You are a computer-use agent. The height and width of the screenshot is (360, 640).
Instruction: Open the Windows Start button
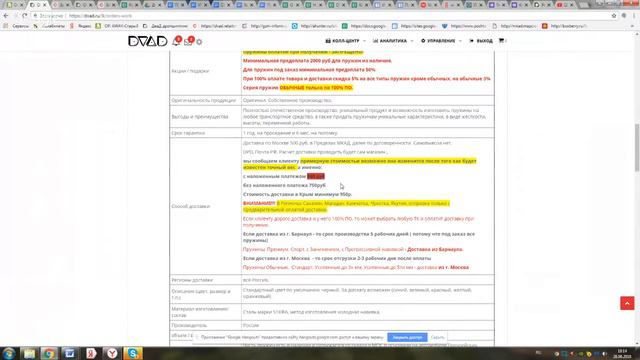9,353
